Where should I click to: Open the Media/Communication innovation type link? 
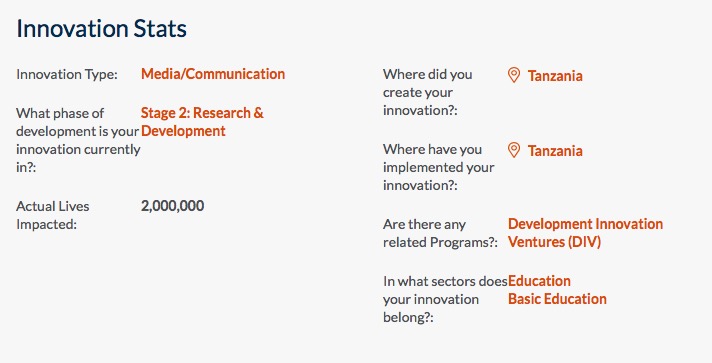pos(213,74)
